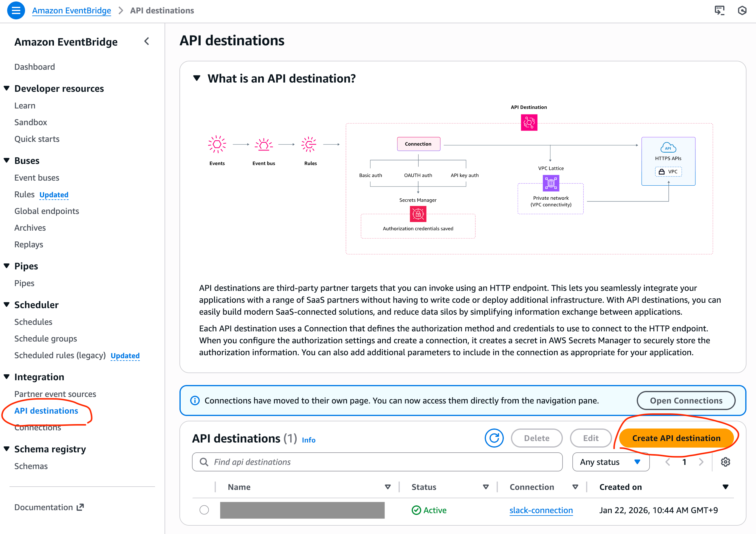Open the Amazon Q assistant icon

[743, 10]
